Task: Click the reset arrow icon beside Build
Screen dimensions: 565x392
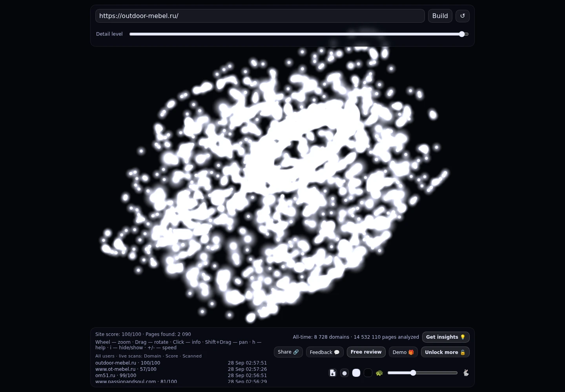Action: point(463,16)
